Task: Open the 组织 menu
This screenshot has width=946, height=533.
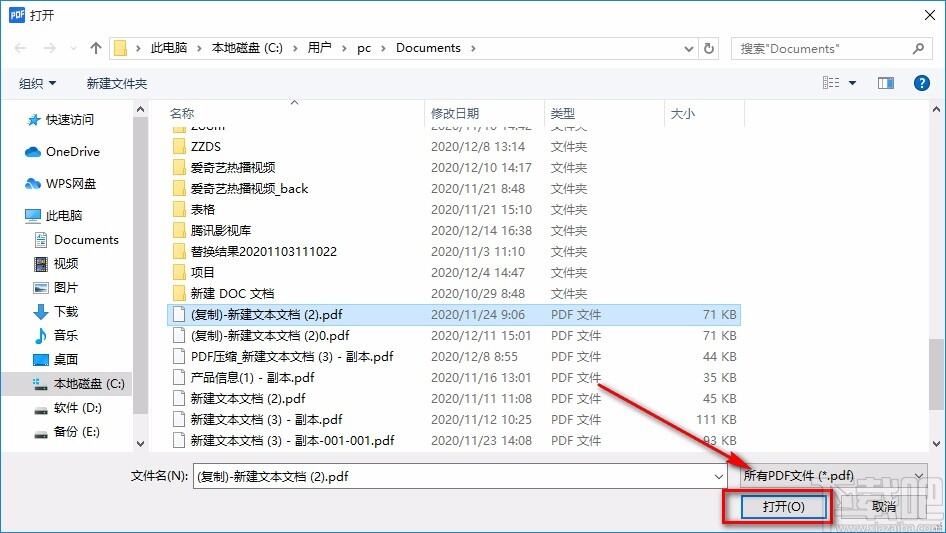Action: pos(37,83)
